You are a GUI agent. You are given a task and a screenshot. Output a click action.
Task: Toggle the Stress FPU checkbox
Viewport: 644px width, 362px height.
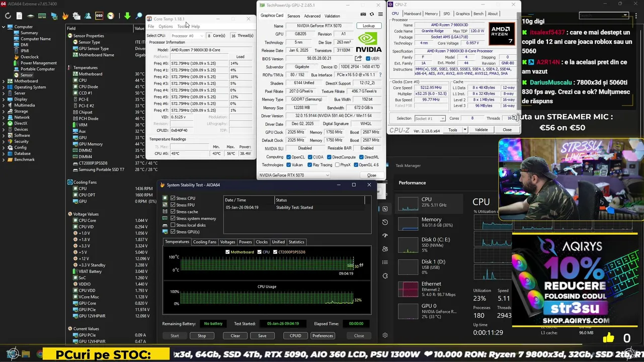pyautogui.click(x=173, y=205)
